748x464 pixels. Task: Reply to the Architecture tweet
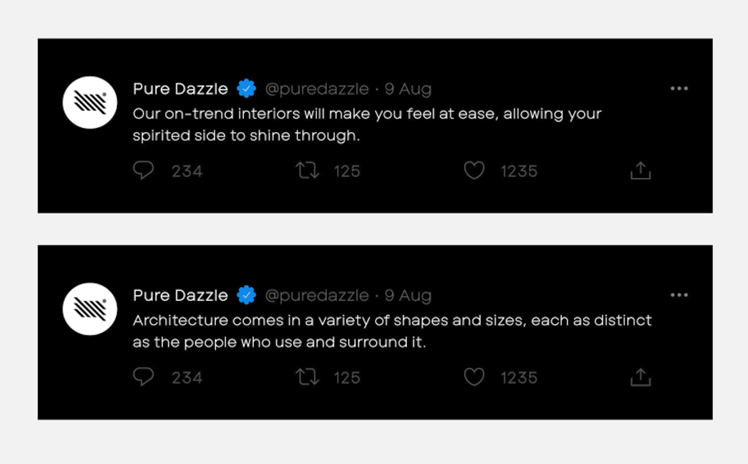pos(144,376)
